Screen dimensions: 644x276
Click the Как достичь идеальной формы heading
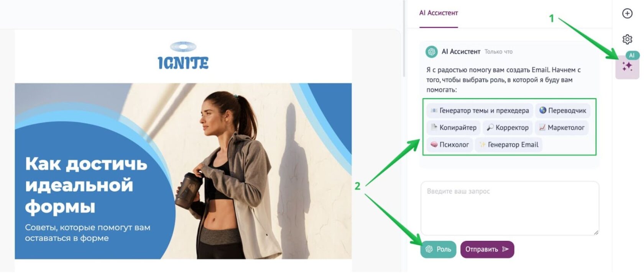pos(86,185)
